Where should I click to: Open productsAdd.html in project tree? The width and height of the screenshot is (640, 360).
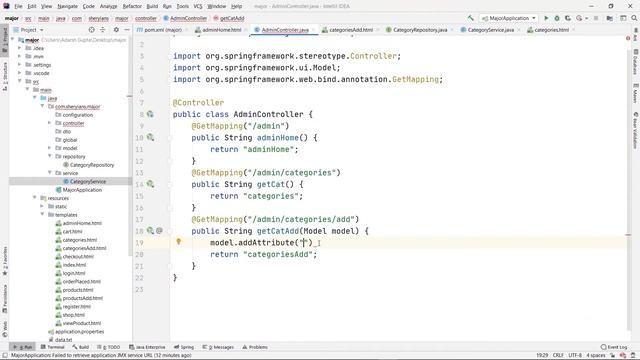pos(82,298)
